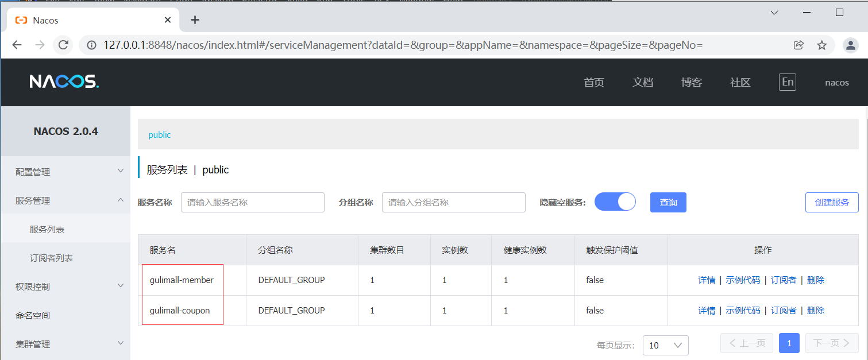Open 示例代码 for gulimall-coupon

tap(743, 310)
